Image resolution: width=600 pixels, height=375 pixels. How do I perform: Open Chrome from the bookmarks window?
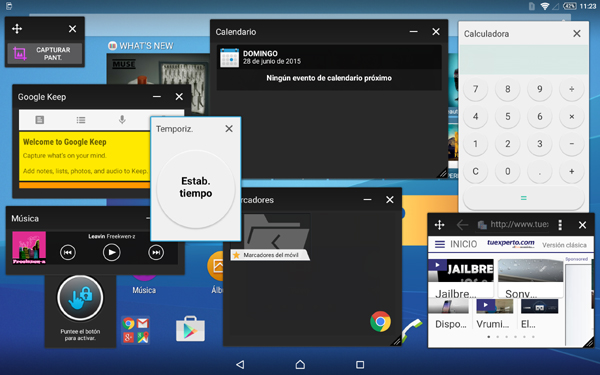click(x=380, y=322)
